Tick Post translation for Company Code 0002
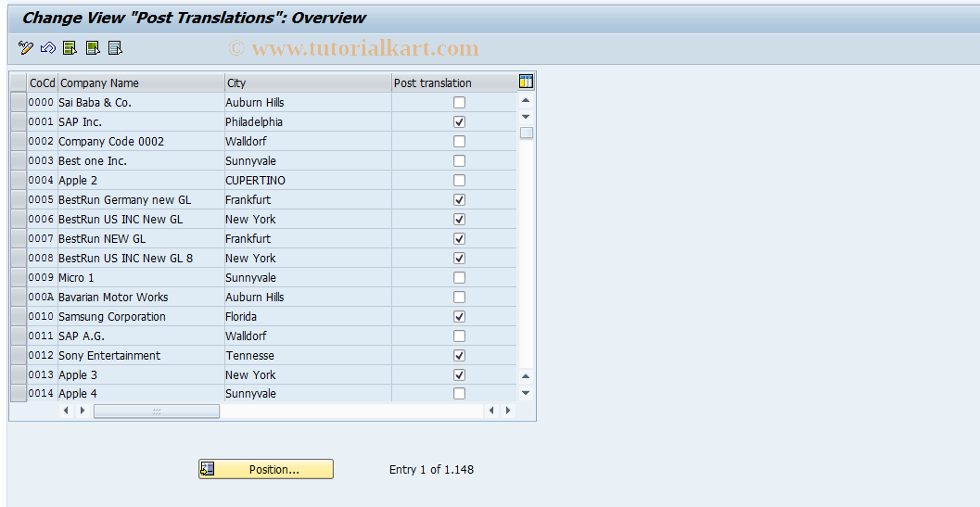Image resolution: width=980 pixels, height=507 pixels. click(x=459, y=141)
